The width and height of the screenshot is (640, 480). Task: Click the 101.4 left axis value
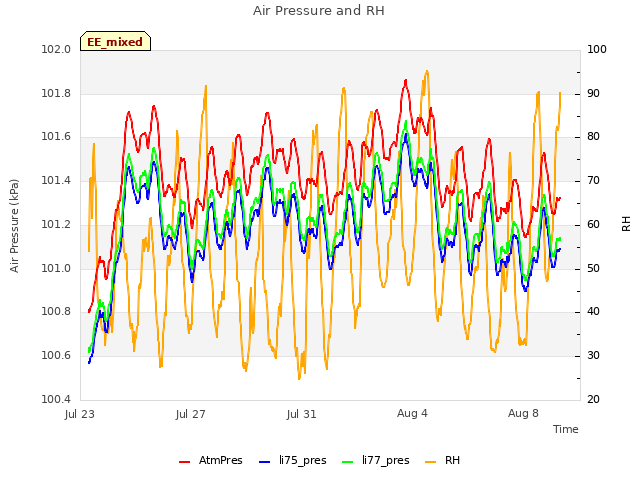pos(56,181)
